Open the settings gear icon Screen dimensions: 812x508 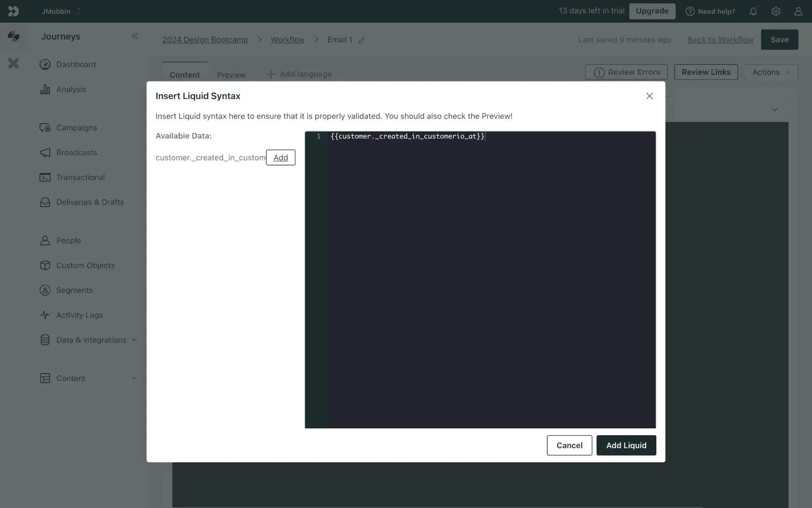coord(775,11)
